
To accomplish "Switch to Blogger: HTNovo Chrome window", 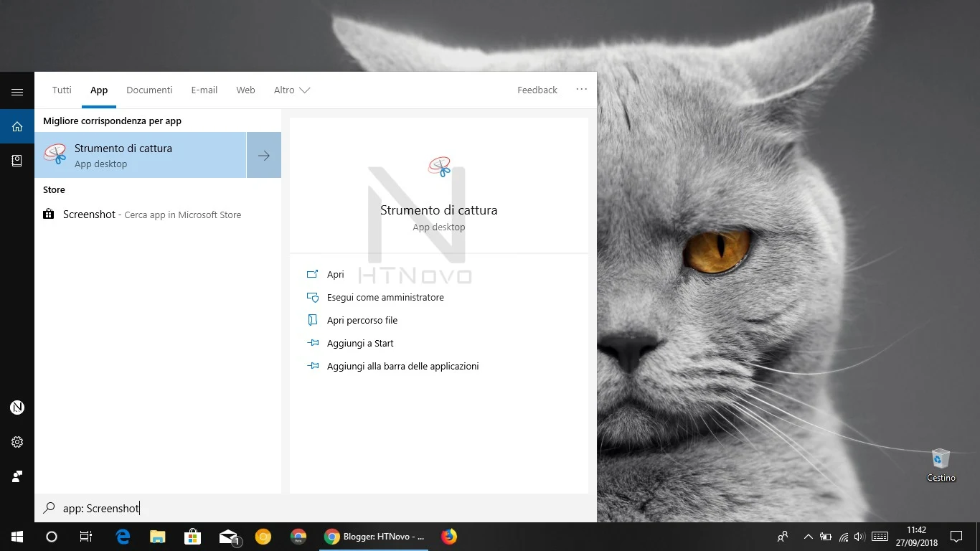I will pos(374,537).
